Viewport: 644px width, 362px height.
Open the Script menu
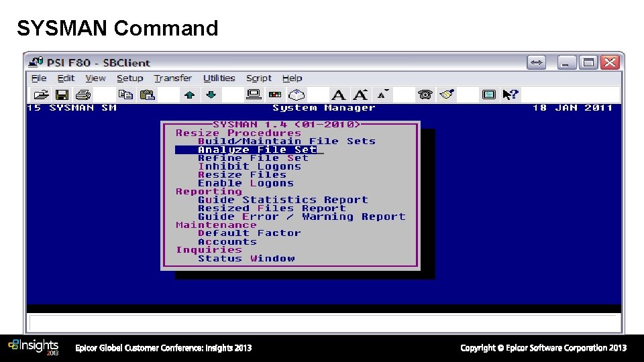(x=259, y=78)
